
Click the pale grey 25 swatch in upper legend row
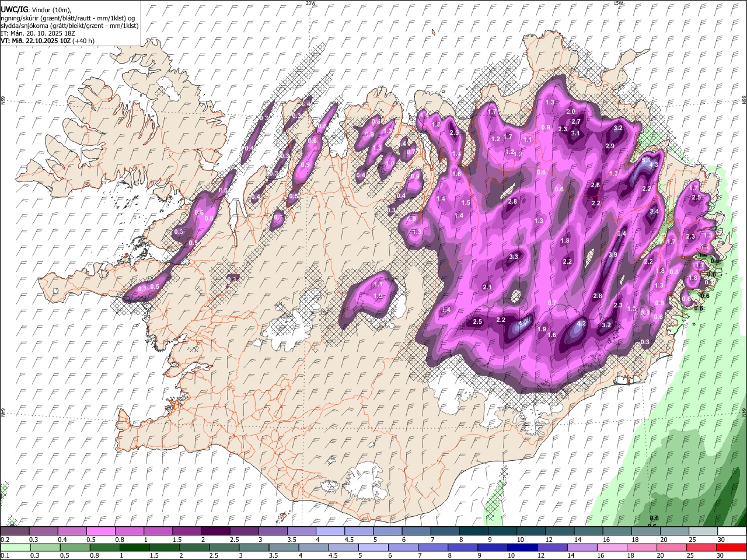pyautogui.click(x=703, y=531)
